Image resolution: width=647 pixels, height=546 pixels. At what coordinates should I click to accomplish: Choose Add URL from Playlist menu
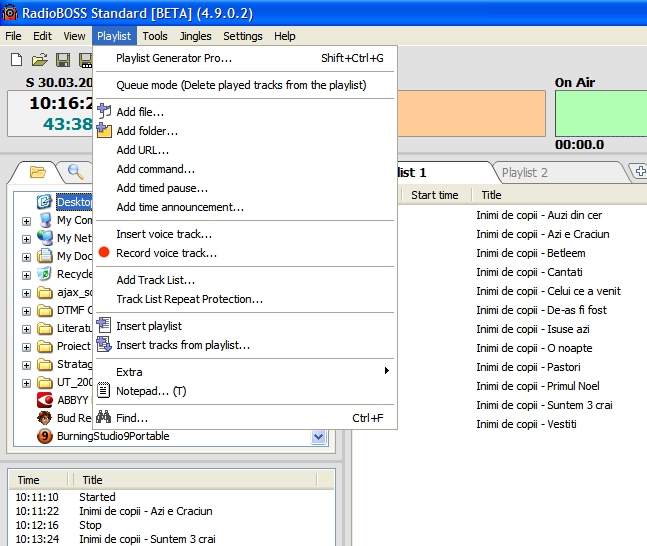(245, 150)
